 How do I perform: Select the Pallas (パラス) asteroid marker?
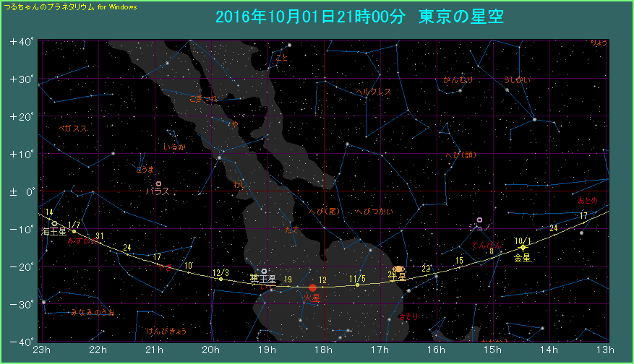click(x=158, y=184)
